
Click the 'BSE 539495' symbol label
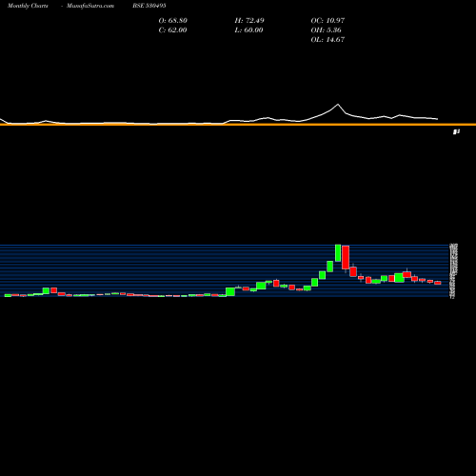149,6
